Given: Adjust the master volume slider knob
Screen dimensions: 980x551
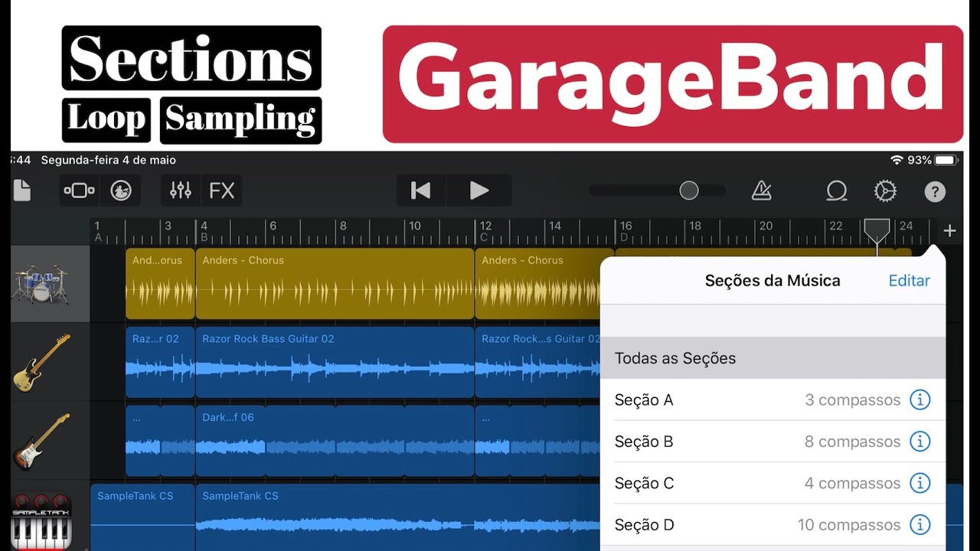Looking at the screenshot, I should 689,191.
